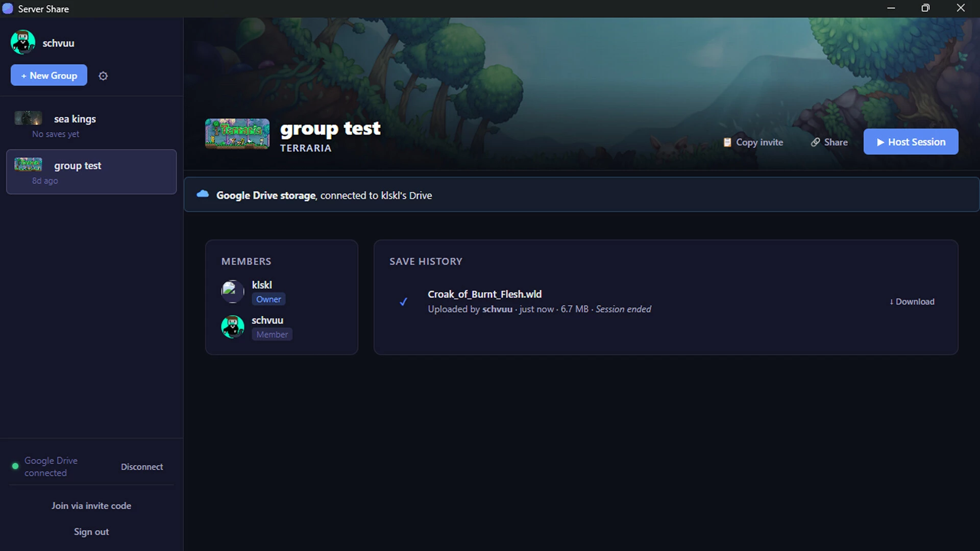The height and width of the screenshot is (551, 980).
Task: Click the 'Session ended' status text
Action: 623,309
